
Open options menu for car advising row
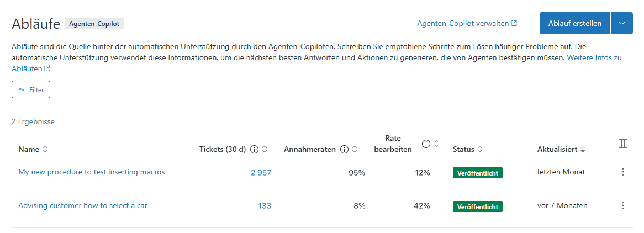click(623, 205)
